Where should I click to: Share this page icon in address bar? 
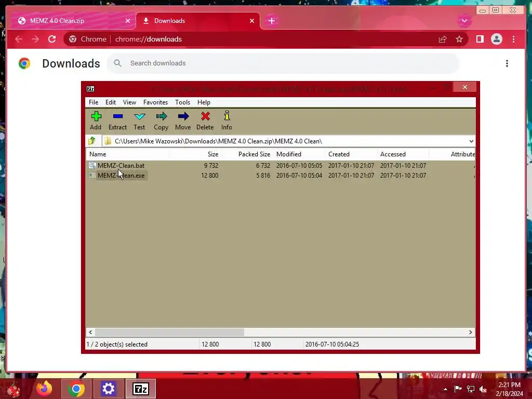coord(443,39)
